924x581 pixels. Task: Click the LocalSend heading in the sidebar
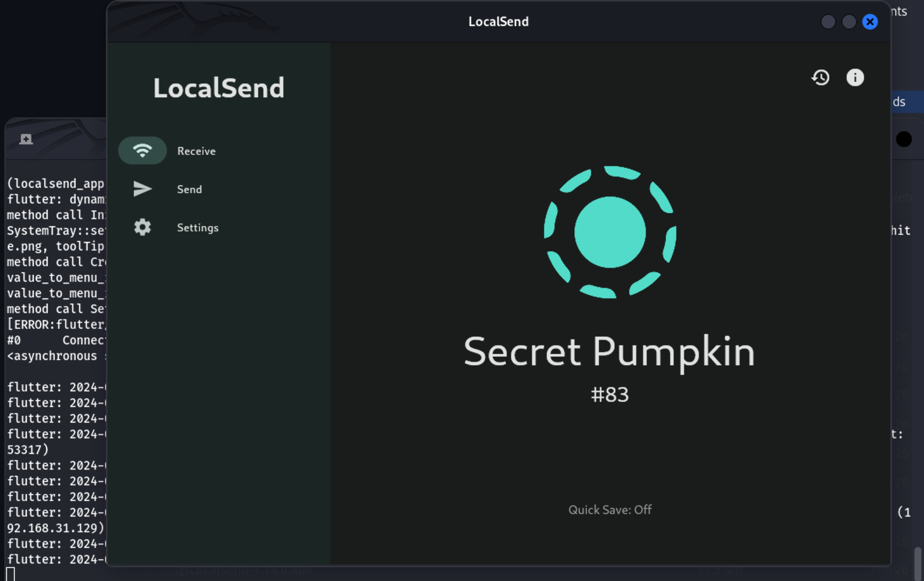219,88
